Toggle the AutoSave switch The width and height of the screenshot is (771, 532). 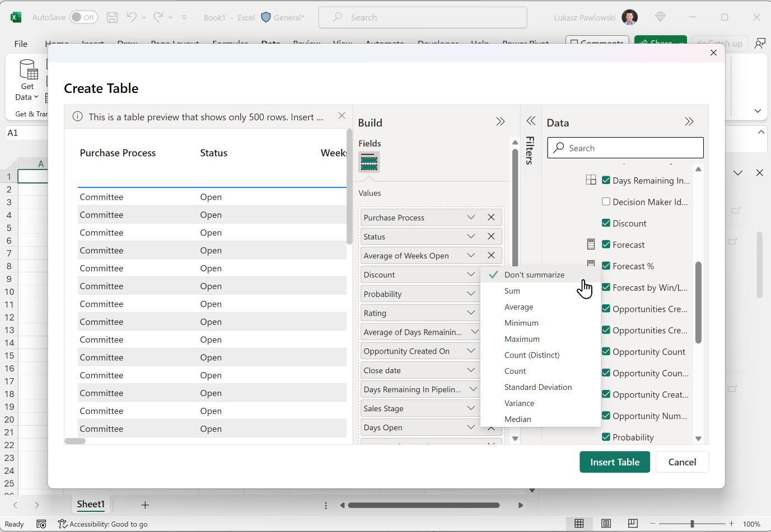[x=83, y=17]
